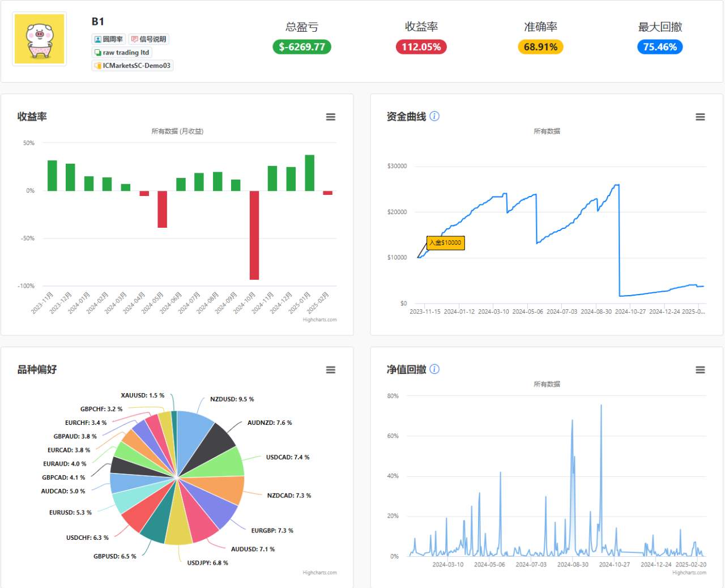The width and height of the screenshot is (725, 588).
Task: Click the EURGBP: 7.3 % label
Action: [x=272, y=531]
